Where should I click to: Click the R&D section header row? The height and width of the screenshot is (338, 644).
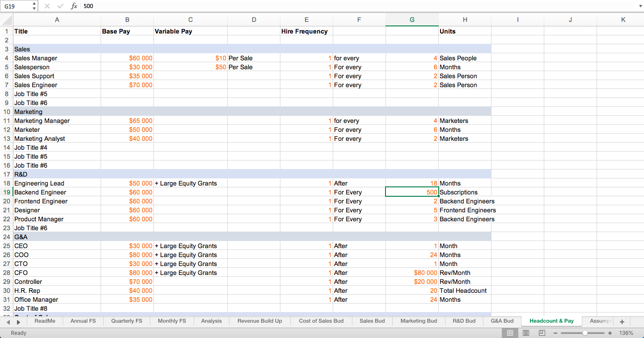click(x=252, y=174)
